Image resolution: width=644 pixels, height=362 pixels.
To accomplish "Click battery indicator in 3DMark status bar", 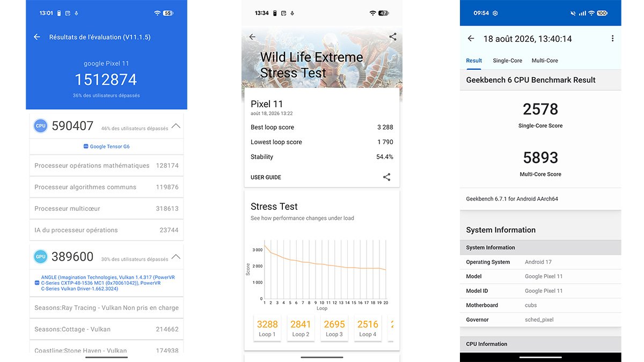I will point(383,13).
